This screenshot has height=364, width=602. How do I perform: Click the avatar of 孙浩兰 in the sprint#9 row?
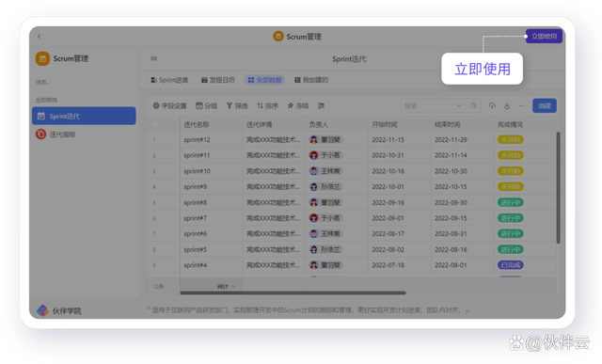[313, 186]
